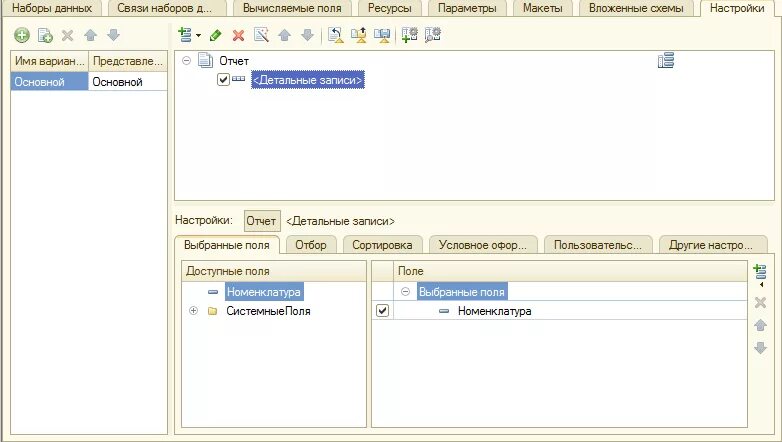Click the list icon in the Отчет row
The width and height of the screenshot is (782, 442).
point(666,60)
